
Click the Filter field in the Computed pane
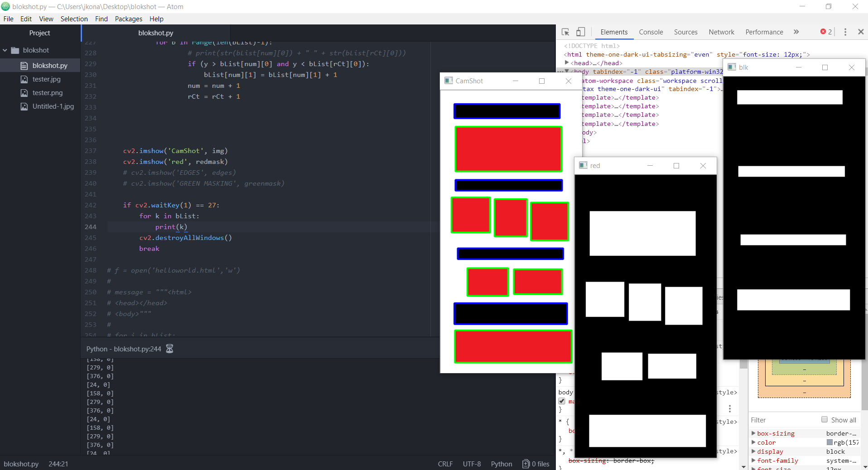click(x=784, y=420)
